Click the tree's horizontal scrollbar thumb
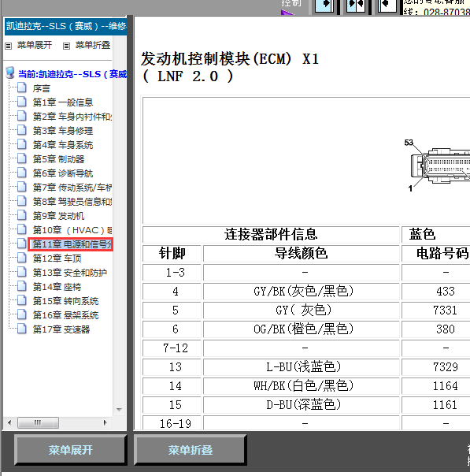470x476 pixels. [38, 422]
